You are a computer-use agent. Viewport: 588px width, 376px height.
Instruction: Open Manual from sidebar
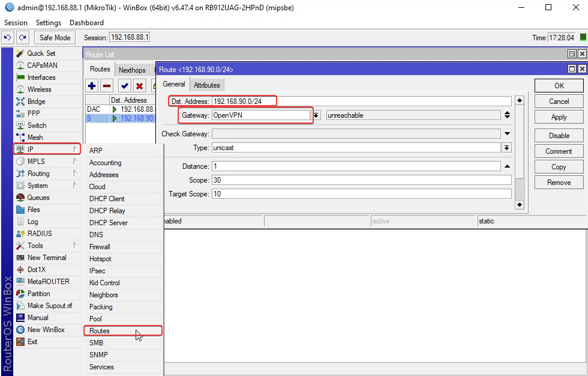tap(47, 318)
